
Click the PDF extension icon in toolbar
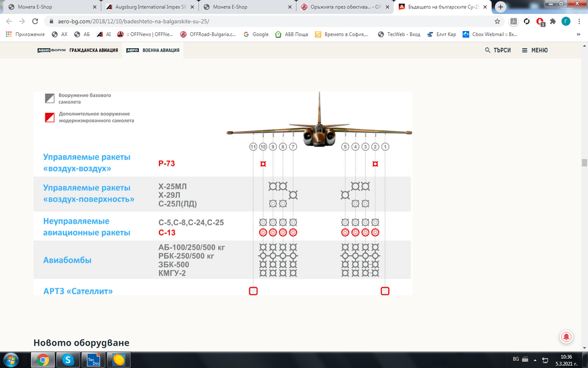pos(513,21)
